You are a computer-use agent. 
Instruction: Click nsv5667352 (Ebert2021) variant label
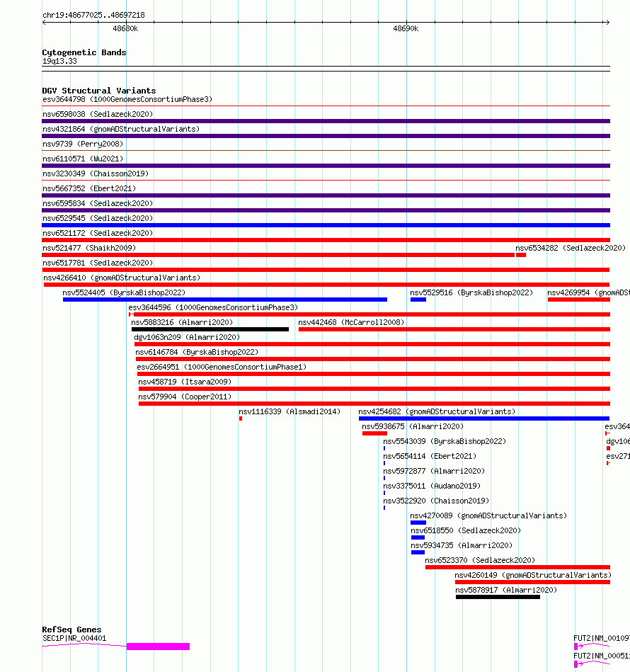[x=89, y=188]
